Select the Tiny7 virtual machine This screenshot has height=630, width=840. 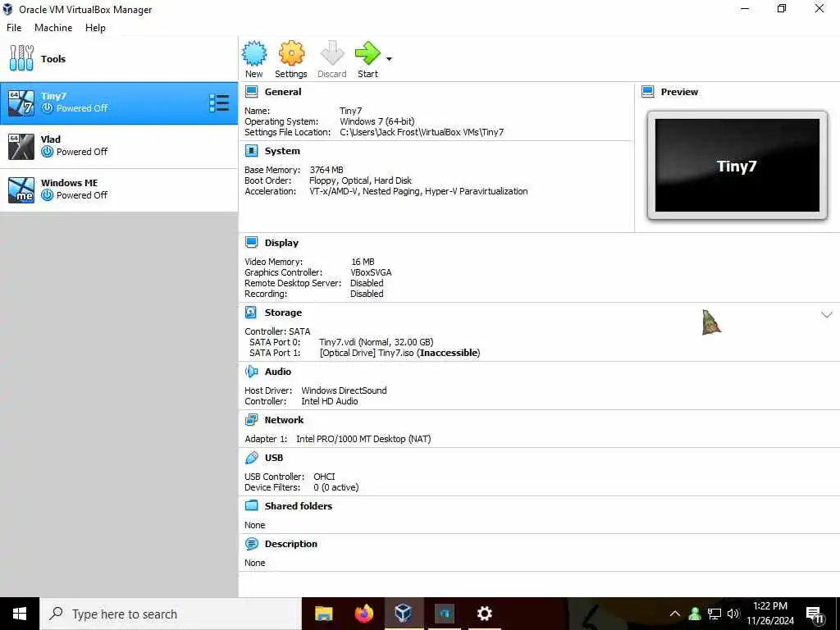click(119, 103)
